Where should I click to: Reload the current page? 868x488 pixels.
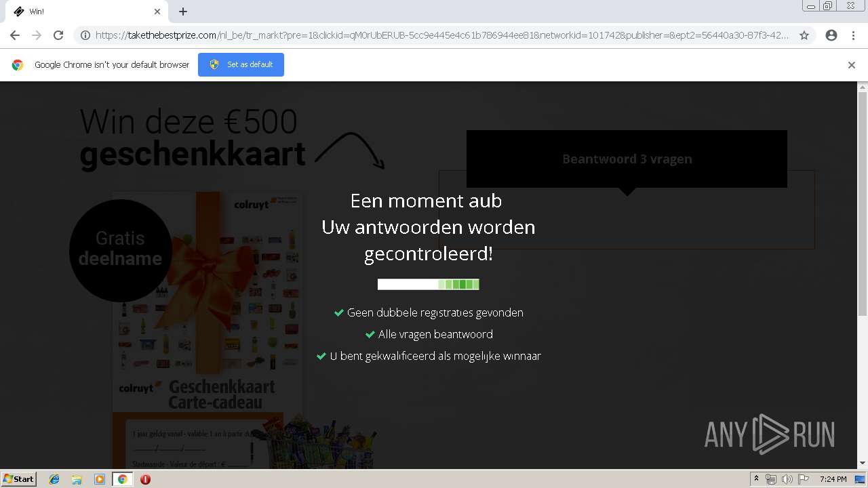[58, 35]
